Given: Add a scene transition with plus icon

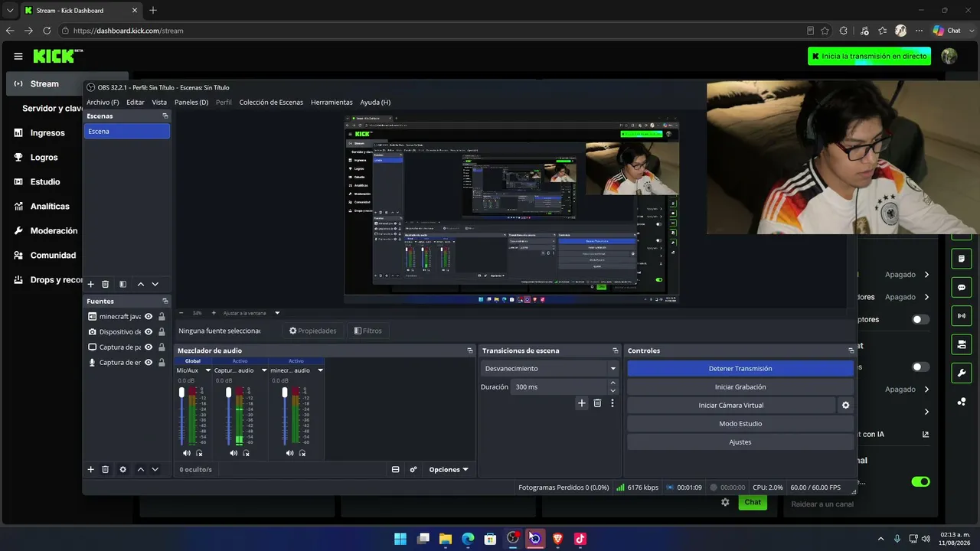Looking at the screenshot, I should click(581, 403).
